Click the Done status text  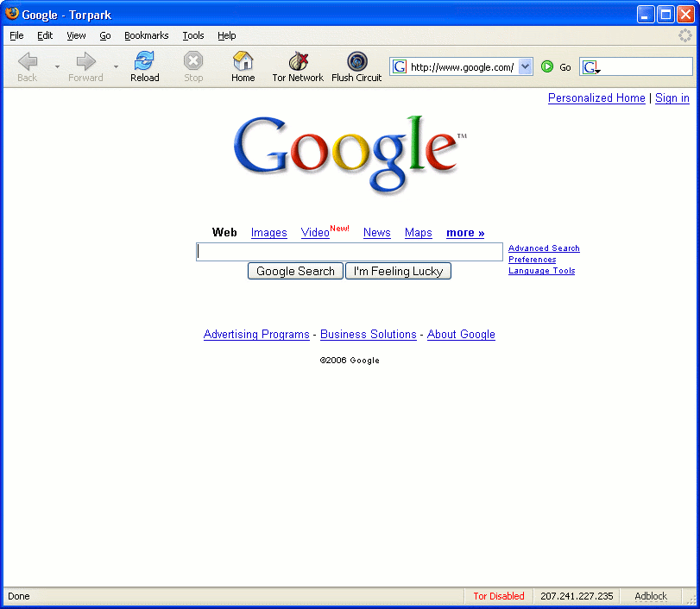point(19,596)
